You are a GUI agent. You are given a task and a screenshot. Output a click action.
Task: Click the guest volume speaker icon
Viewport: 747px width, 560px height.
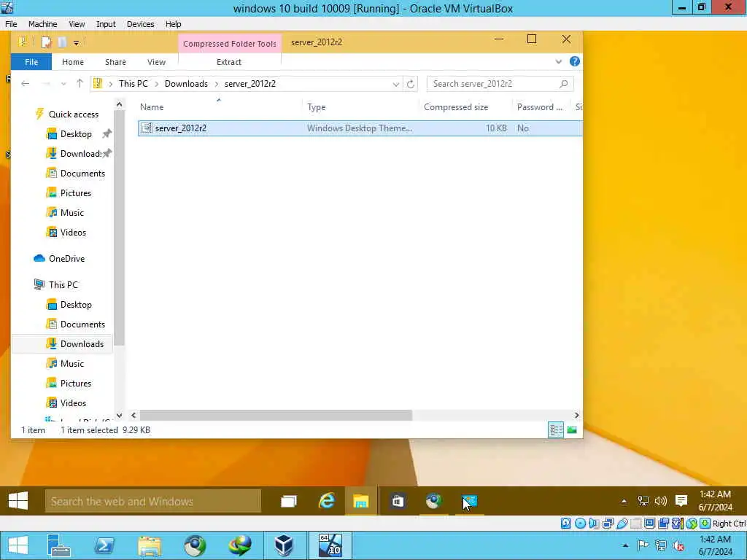pos(661,501)
